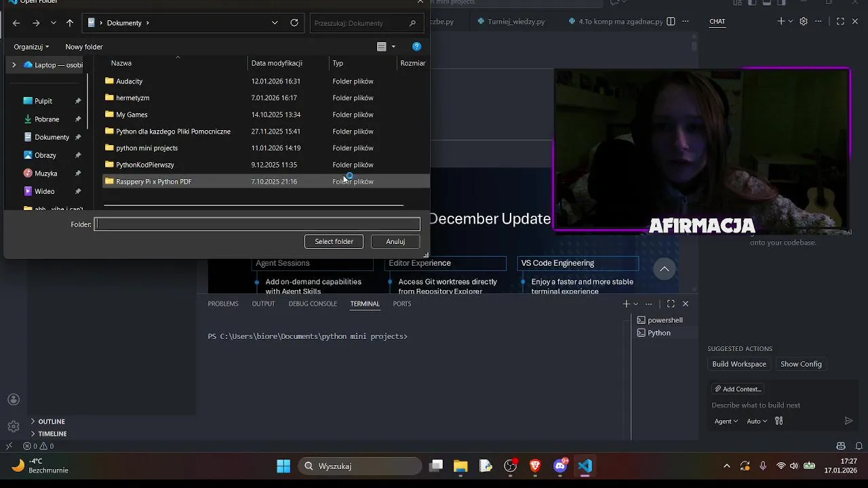This screenshot has height=488, width=868.
Task: Open the Auto model picker dropdown
Action: pyautogui.click(x=757, y=421)
